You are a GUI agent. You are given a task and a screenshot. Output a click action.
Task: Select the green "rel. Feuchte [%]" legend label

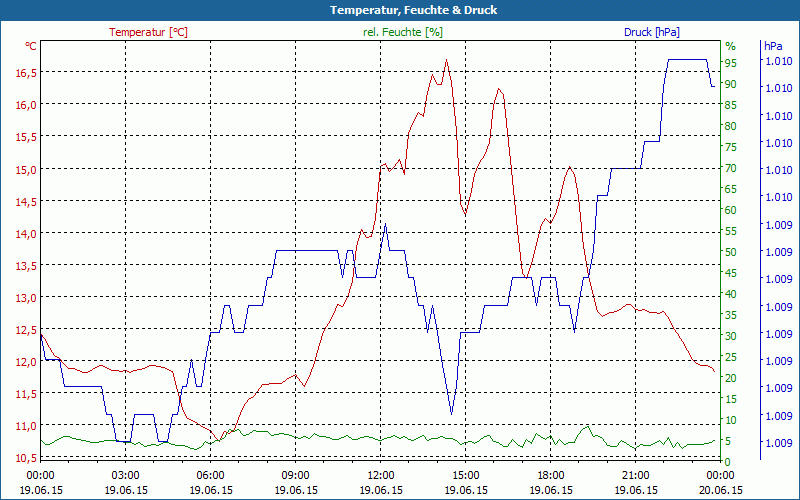coord(403,32)
